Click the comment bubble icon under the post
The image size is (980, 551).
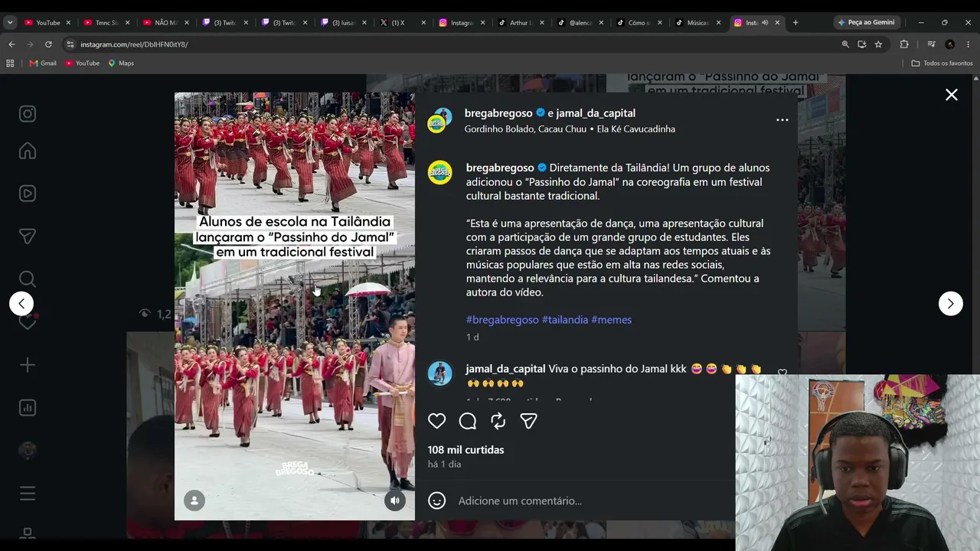(468, 421)
